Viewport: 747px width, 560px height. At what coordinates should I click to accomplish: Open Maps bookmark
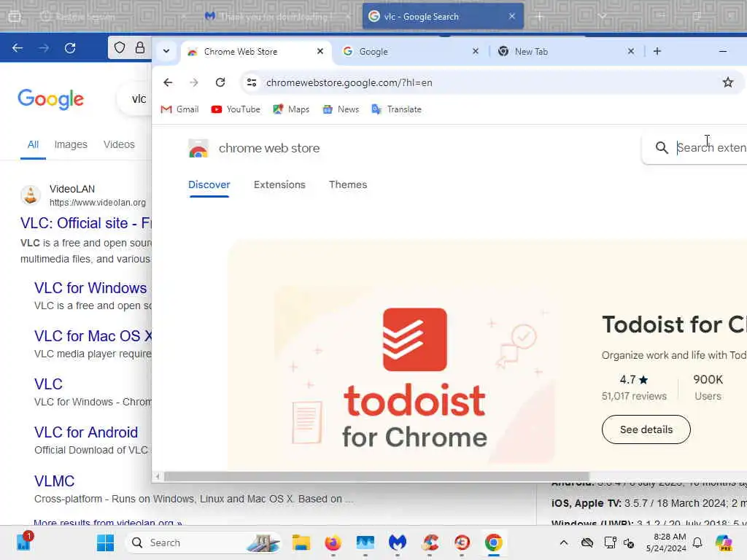[x=291, y=109]
